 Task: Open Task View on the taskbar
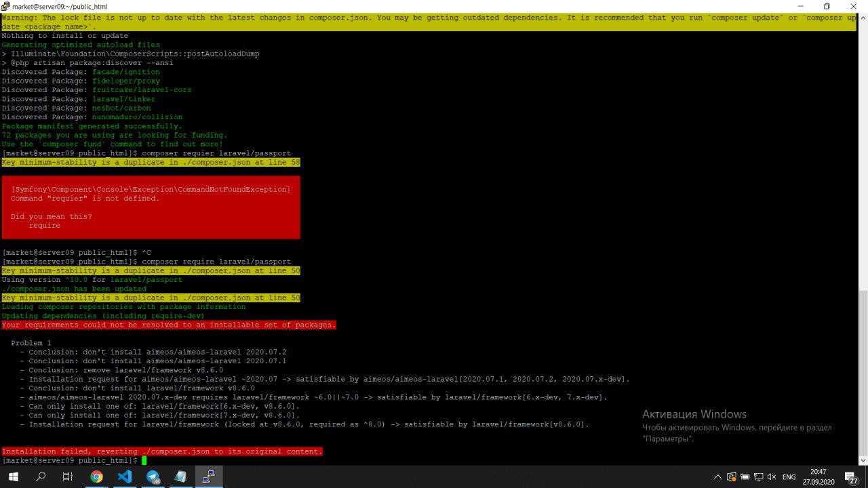pos(68,477)
